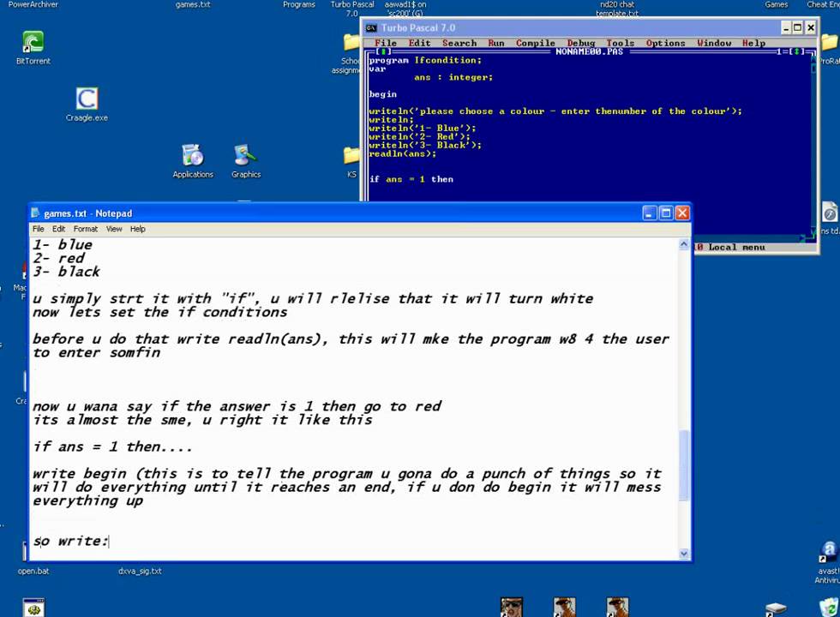Open Turbo Pascal File menu

[385, 43]
